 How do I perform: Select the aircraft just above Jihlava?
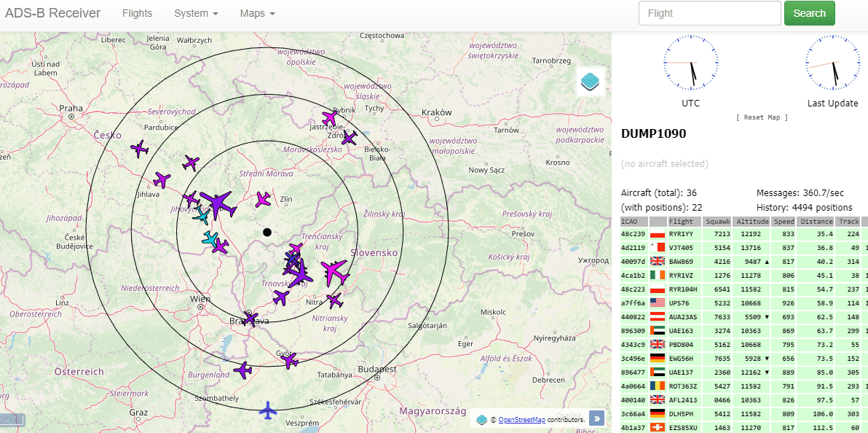pyautogui.click(x=162, y=179)
